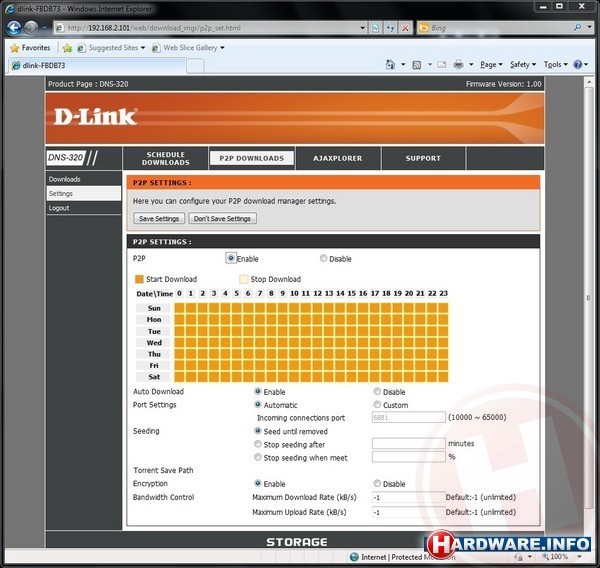Select P2P Enable radio button

point(230,258)
